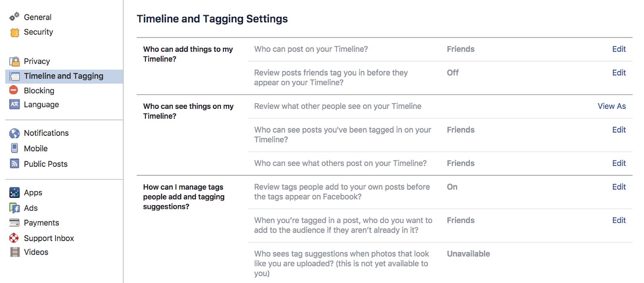Click the Notifications globe icon

tap(14, 133)
